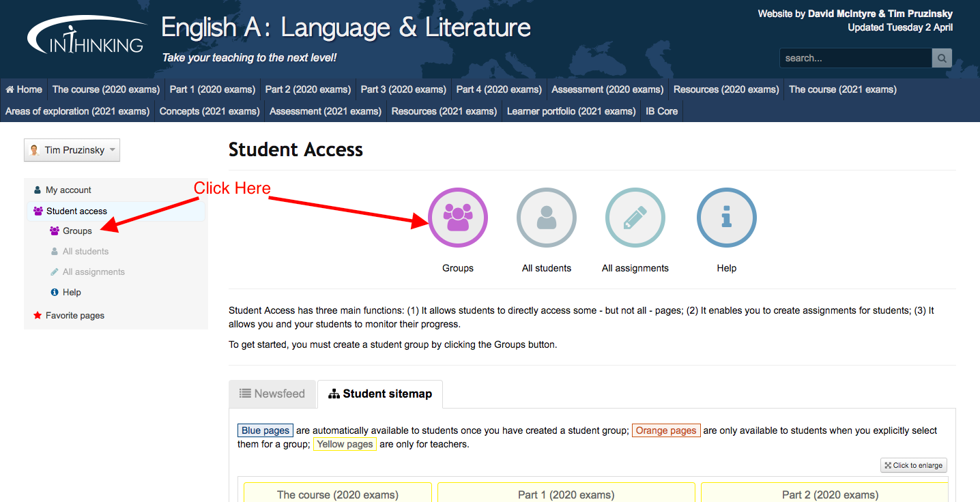Switch to the Newsfeed tab
This screenshot has width=980, height=502.
pyautogui.click(x=272, y=394)
